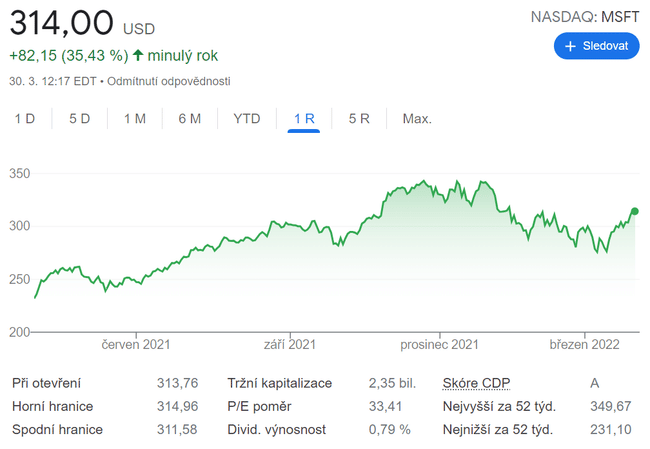The width and height of the screenshot is (650, 449).
Task: Click the Nejvyšší za 52 týd. value
Action: (610, 406)
